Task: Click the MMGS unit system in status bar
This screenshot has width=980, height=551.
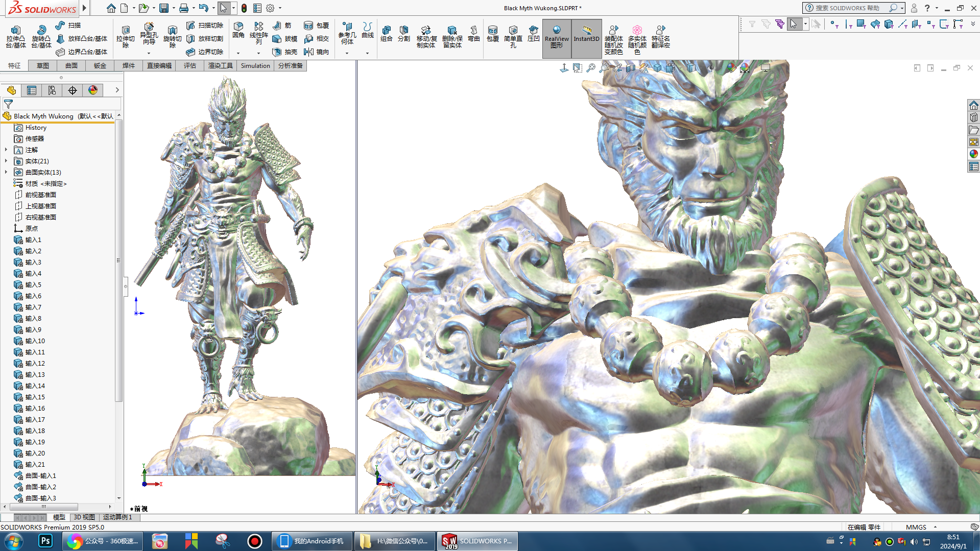Action: tap(916, 527)
